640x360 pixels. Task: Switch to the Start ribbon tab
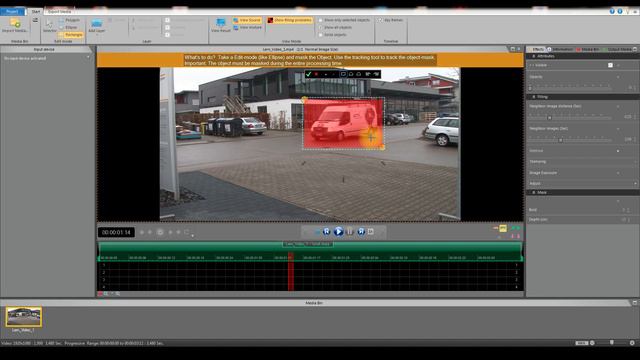click(x=36, y=11)
